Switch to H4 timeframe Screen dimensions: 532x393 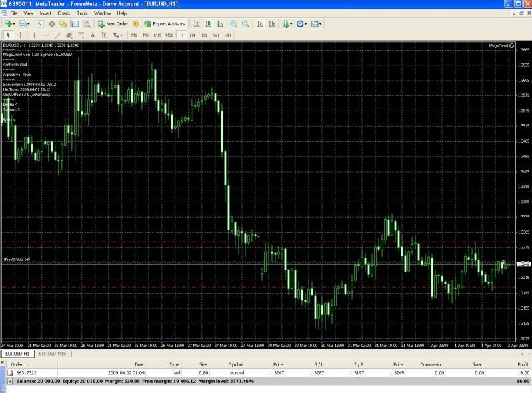[193, 35]
